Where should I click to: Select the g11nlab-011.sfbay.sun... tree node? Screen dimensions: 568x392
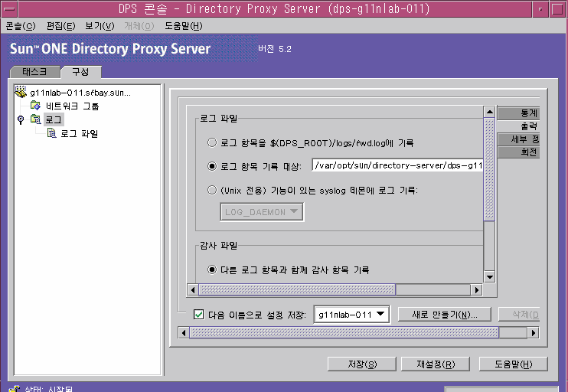(80, 93)
